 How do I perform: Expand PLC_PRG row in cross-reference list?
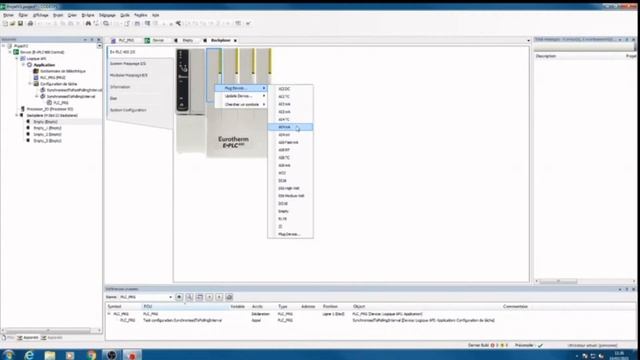(109, 314)
